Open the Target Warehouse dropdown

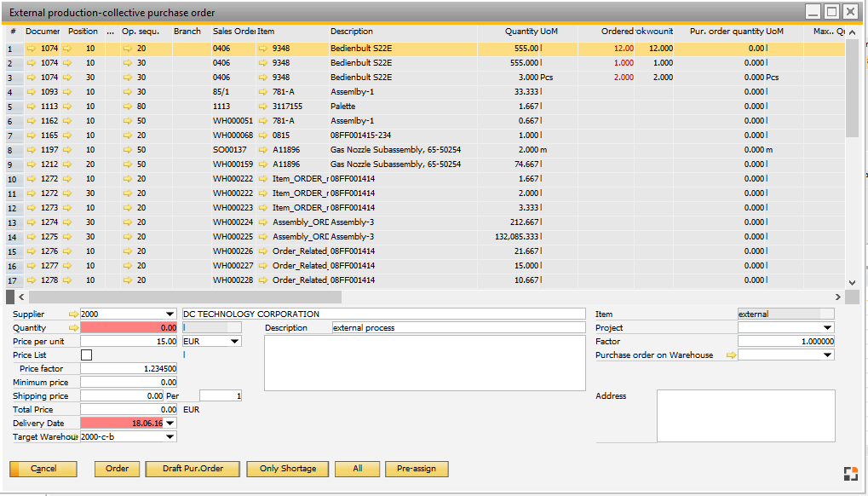click(170, 437)
